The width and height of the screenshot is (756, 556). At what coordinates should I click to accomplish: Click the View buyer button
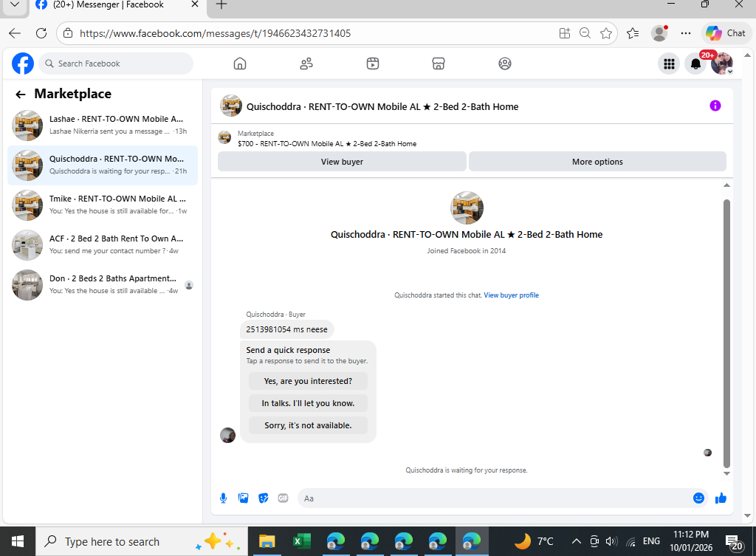tap(342, 162)
